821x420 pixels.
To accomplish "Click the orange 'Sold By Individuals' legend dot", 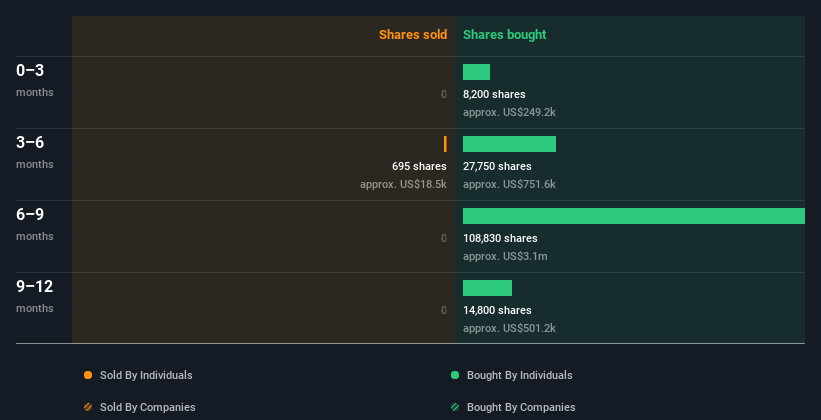I will coord(88,375).
